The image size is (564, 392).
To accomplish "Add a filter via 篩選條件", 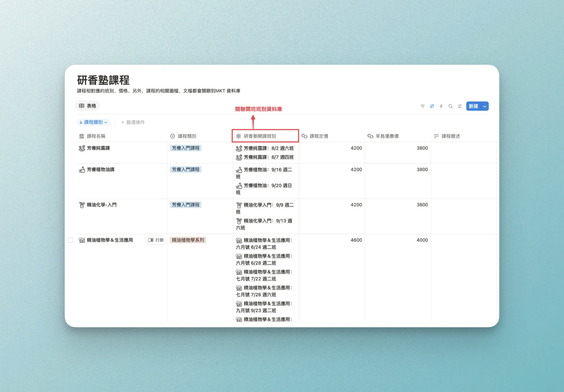I will pyautogui.click(x=133, y=122).
